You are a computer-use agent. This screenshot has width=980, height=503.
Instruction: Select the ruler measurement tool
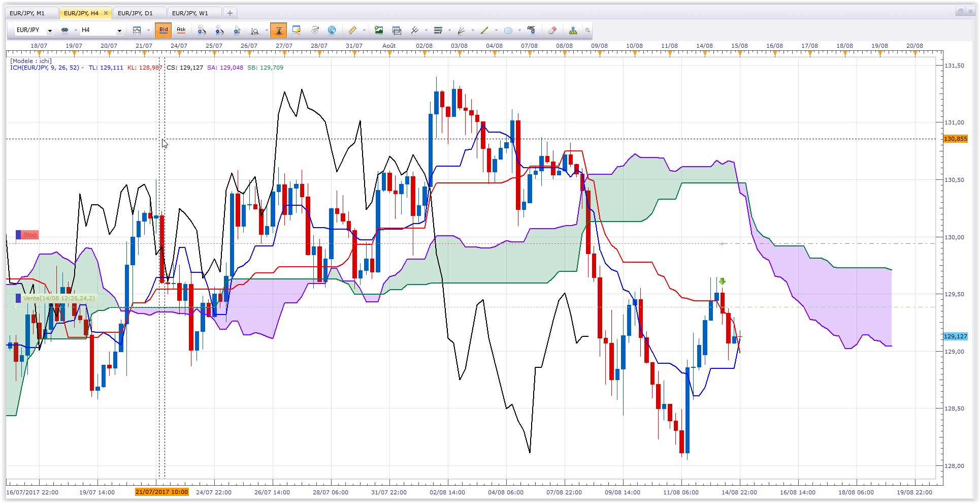click(352, 30)
